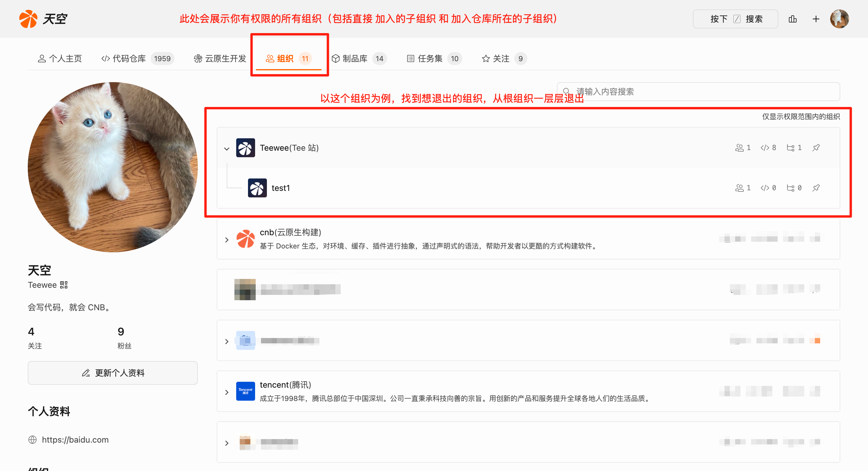The width and height of the screenshot is (868, 471).
Task: Click the magnifier icon in the organization search box
Action: coord(567,91)
